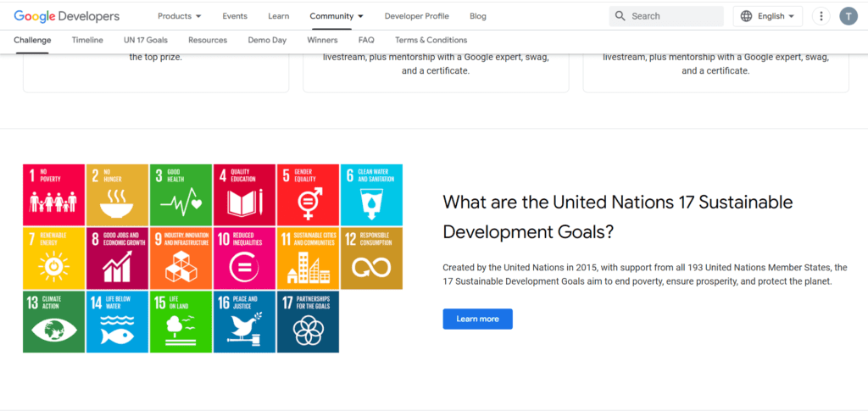Click the Sustainable Development Goals heading
Screen dimensions: 868x411
pos(618,217)
